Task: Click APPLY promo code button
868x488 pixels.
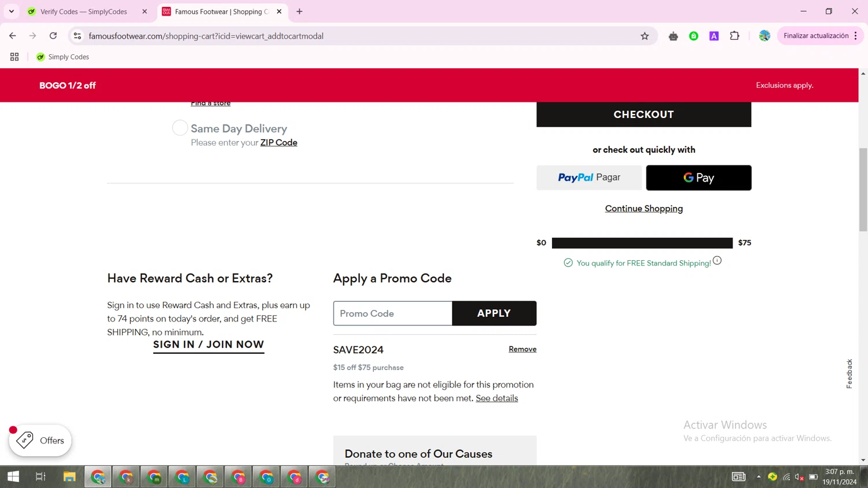Action: (494, 313)
